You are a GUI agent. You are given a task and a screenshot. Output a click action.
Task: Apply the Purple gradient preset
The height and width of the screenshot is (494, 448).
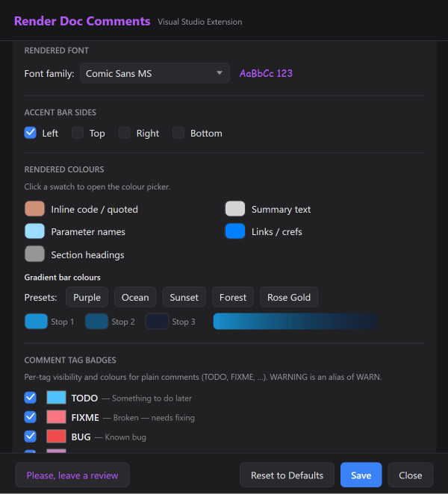point(87,297)
